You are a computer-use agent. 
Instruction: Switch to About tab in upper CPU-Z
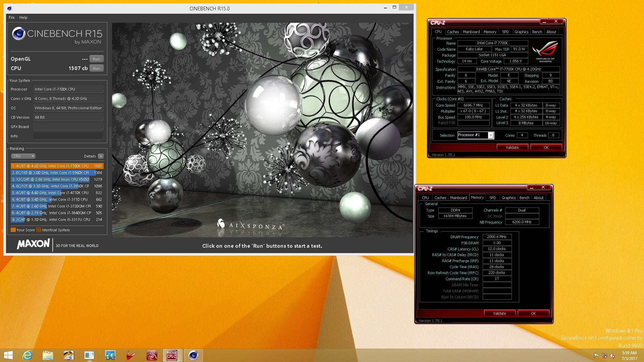click(x=551, y=32)
